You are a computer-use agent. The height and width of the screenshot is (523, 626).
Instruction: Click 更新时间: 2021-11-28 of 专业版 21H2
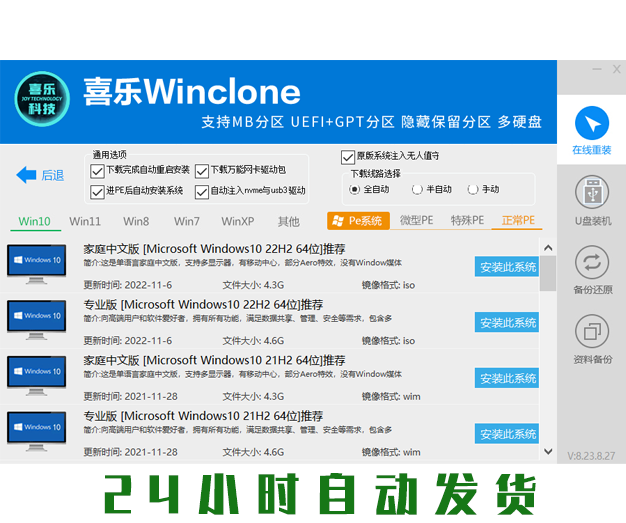pos(131,452)
